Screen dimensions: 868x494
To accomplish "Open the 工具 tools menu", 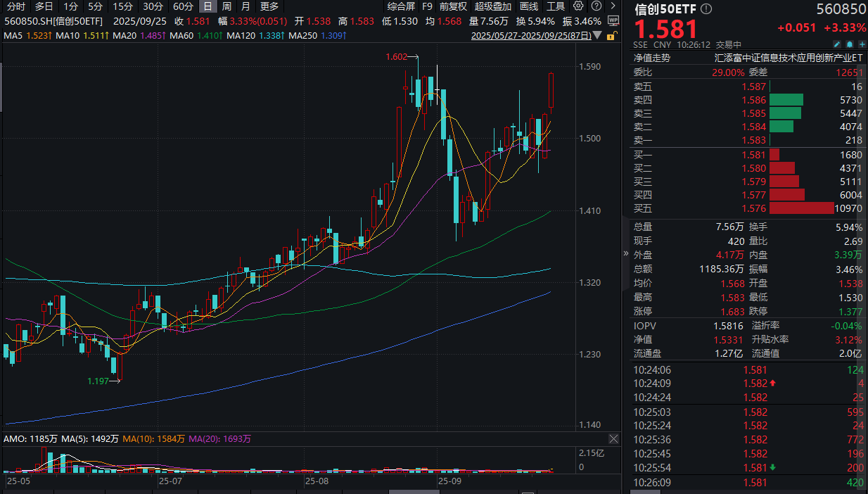I will coord(555,6).
